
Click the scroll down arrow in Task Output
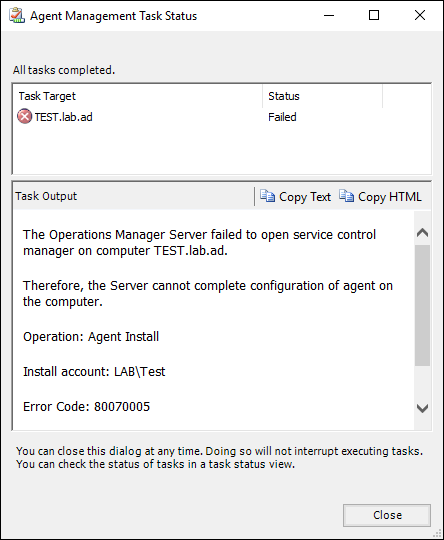click(422, 408)
